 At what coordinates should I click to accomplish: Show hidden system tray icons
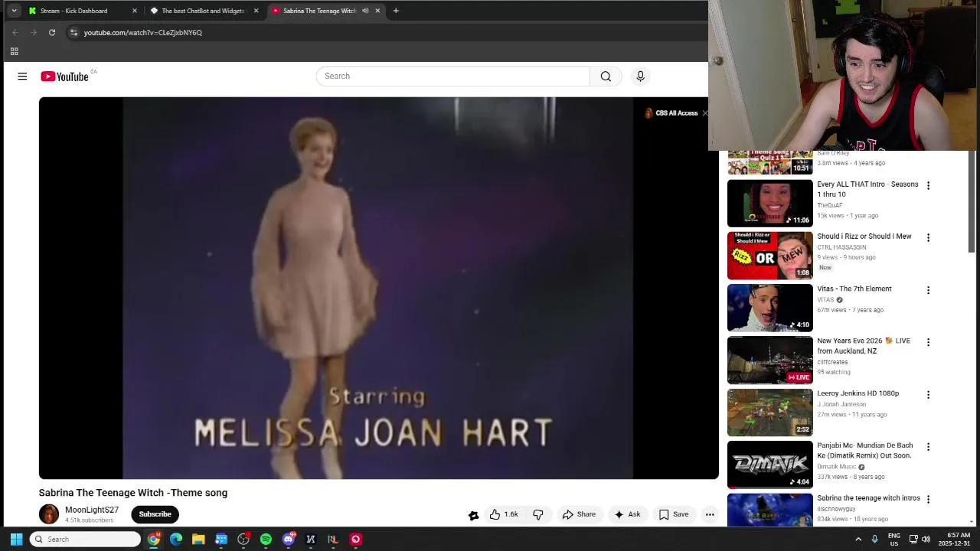tap(858, 539)
